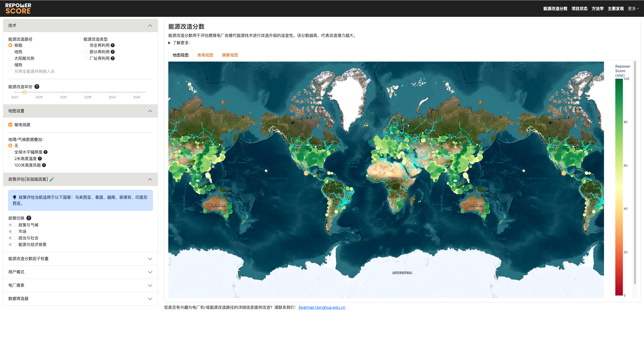Click help icon next to 100米高度风能

[x=44, y=165]
